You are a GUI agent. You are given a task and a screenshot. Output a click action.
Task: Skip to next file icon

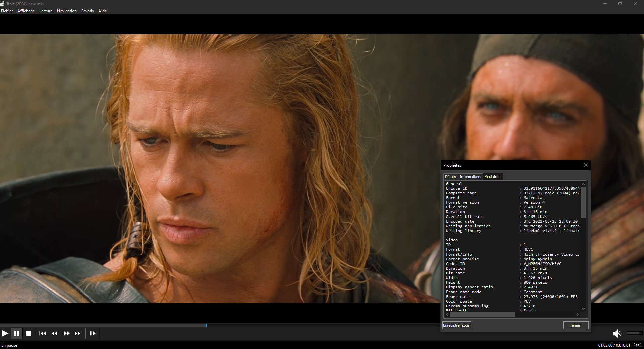(x=78, y=333)
